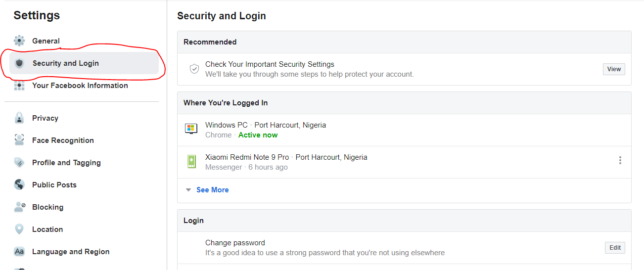Image resolution: width=644 pixels, height=270 pixels.
Task: Open options menu for Xiaomi Redmi session
Action: pos(620,160)
